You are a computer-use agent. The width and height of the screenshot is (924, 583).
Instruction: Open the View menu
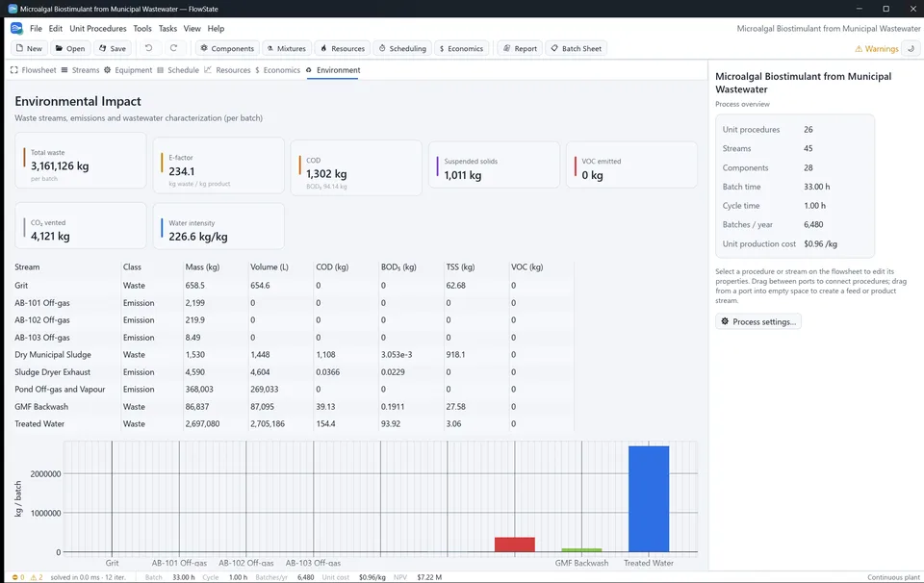point(192,28)
